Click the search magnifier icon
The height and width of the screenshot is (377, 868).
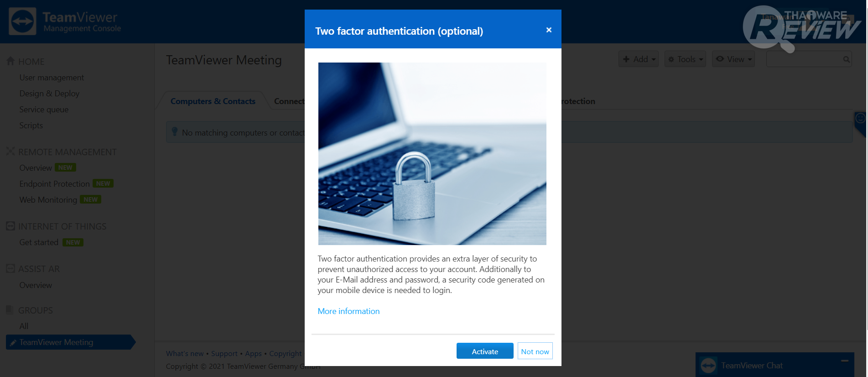pos(846,59)
